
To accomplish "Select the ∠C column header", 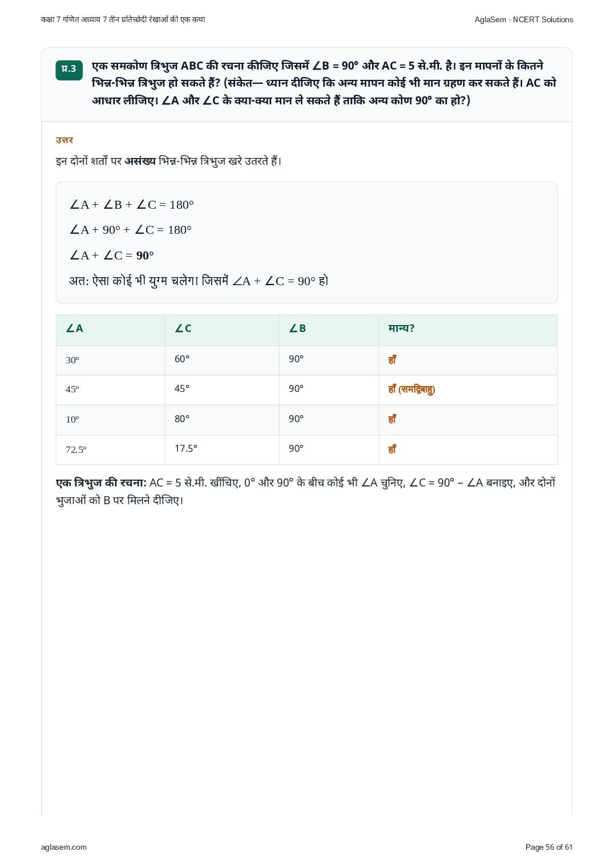I will tap(222, 329).
